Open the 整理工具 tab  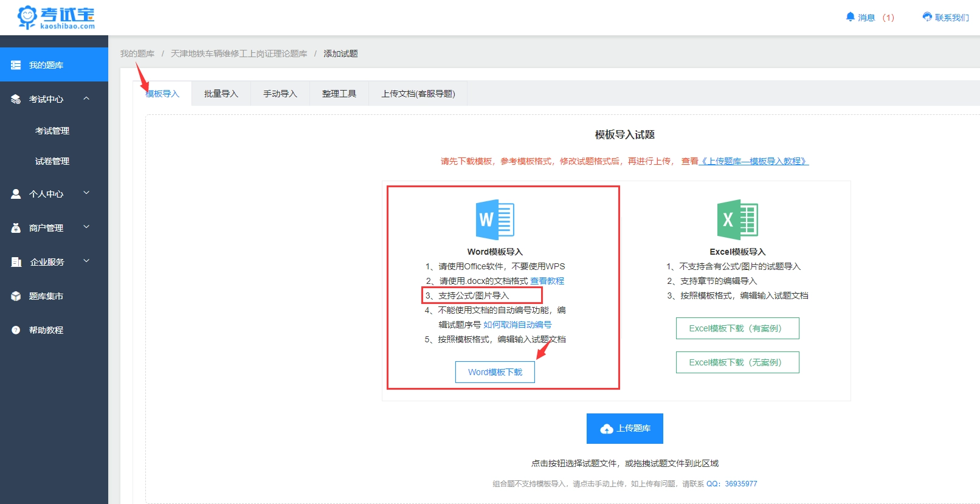(339, 94)
